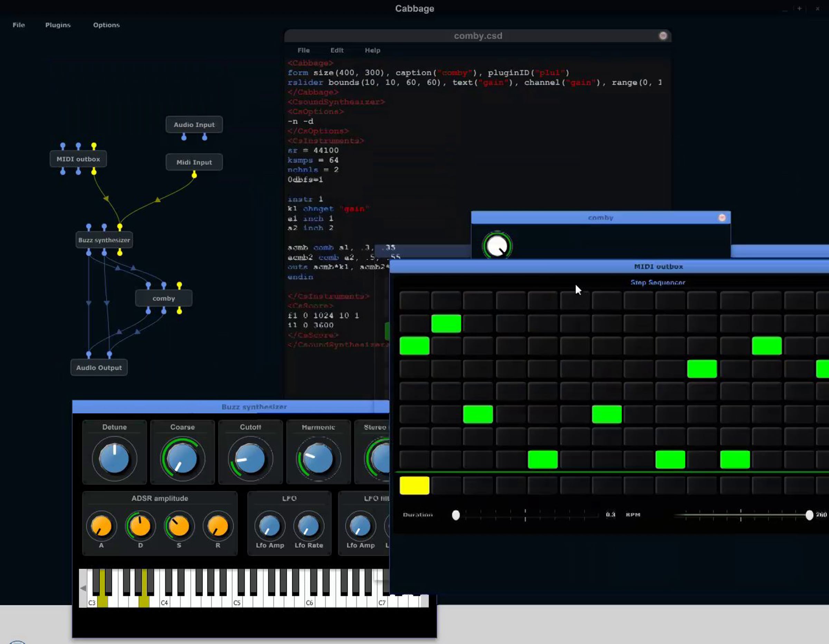Enable the first step in the top sequencer row
829x644 pixels.
point(414,301)
